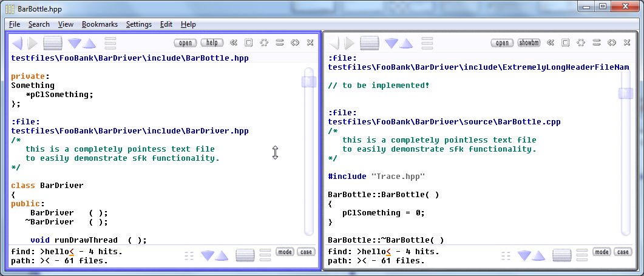Click the angle brackets icon in right pane
The image size is (644, 276).
(612, 42)
